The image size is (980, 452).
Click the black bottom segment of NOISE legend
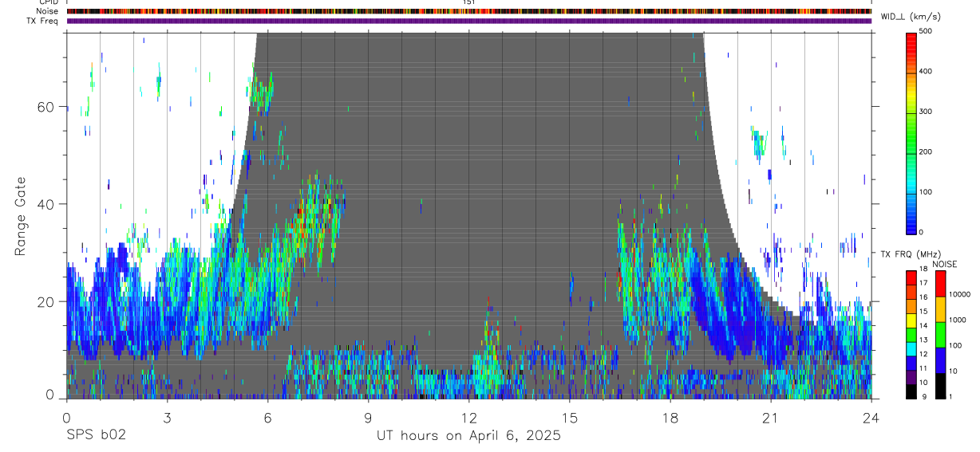(x=940, y=386)
